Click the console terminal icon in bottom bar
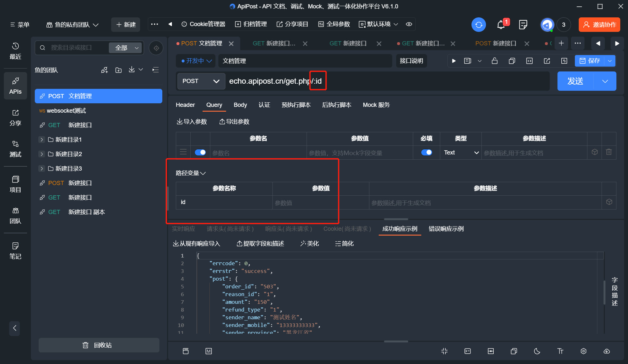 [468, 351]
